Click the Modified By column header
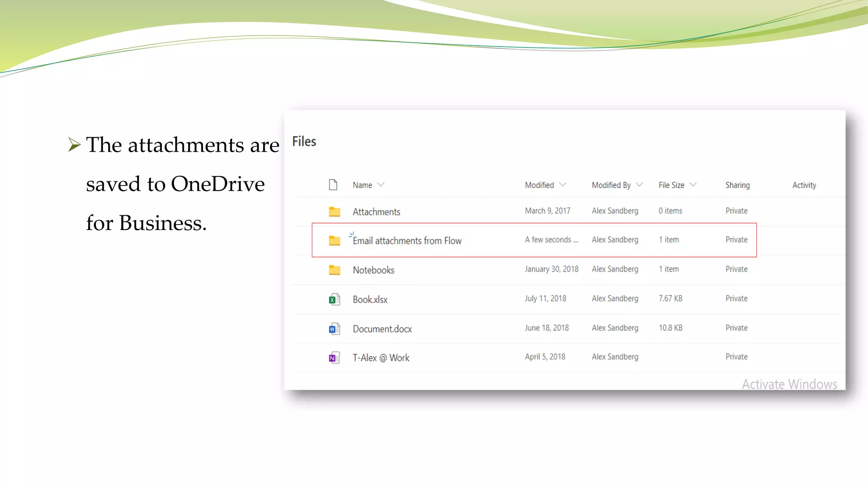 (611, 185)
